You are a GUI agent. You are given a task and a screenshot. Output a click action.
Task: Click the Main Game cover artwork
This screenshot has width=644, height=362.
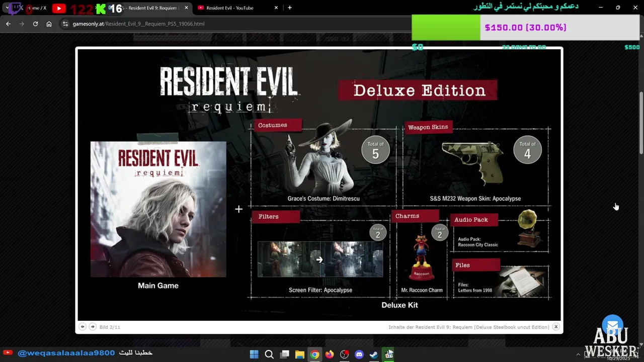point(158,209)
